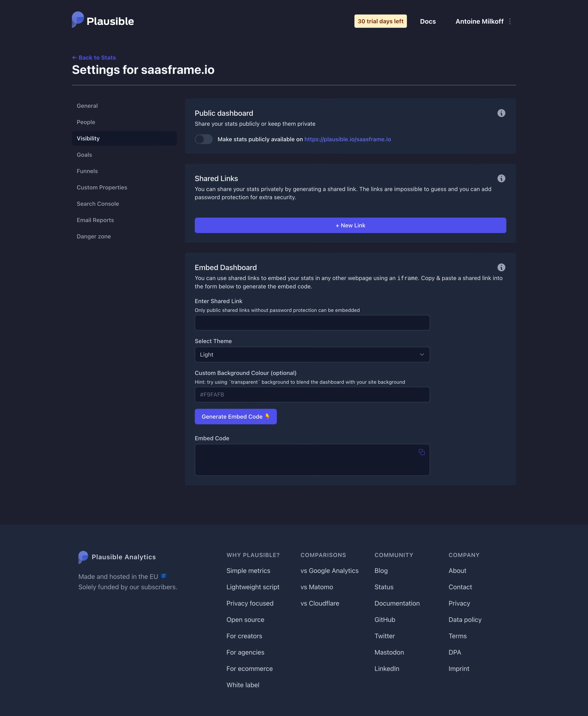Viewport: 588px width, 716px height.
Task: Open Search Console settings
Action: (124, 204)
